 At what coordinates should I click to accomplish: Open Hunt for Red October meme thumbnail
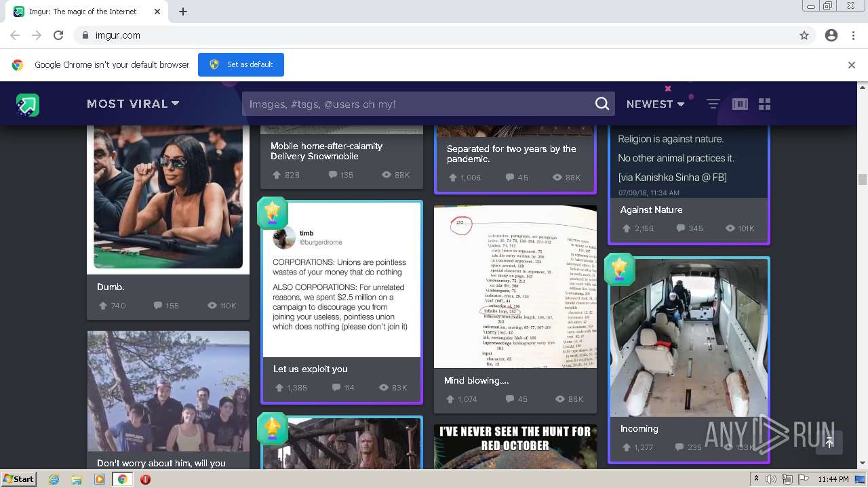[515, 447]
